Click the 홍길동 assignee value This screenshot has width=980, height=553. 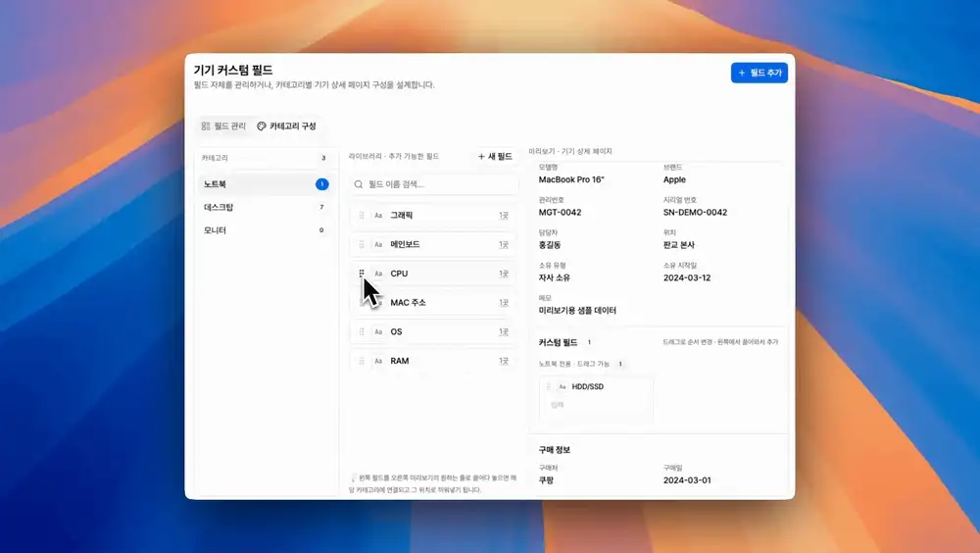[x=550, y=245]
